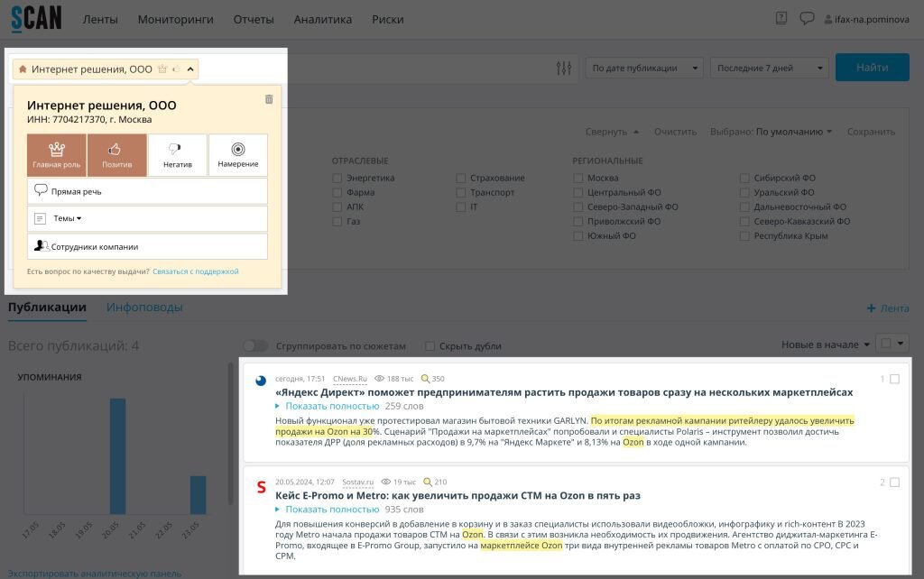Check the Москва region filter

(578, 178)
